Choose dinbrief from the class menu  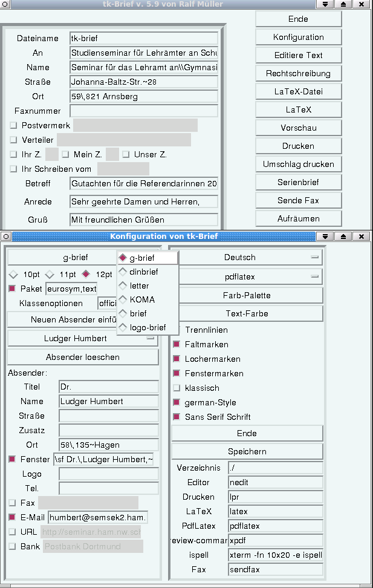(x=148, y=272)
